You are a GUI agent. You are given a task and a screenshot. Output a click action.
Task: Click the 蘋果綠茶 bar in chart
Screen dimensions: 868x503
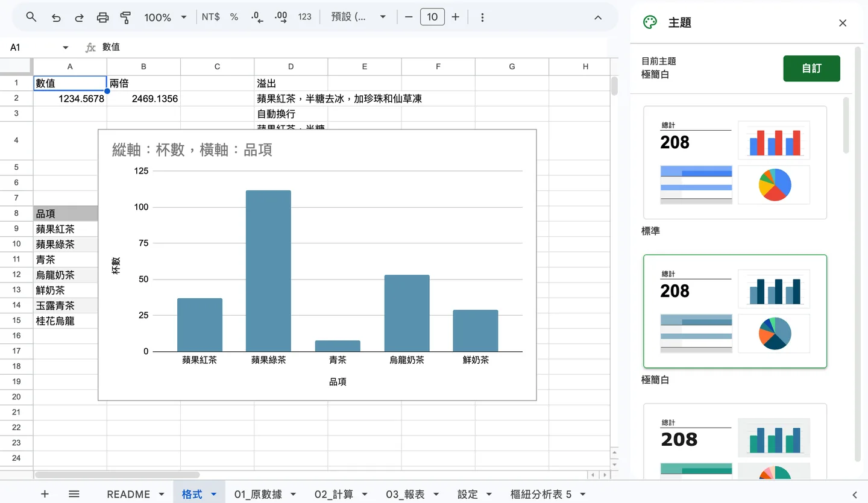268,271
